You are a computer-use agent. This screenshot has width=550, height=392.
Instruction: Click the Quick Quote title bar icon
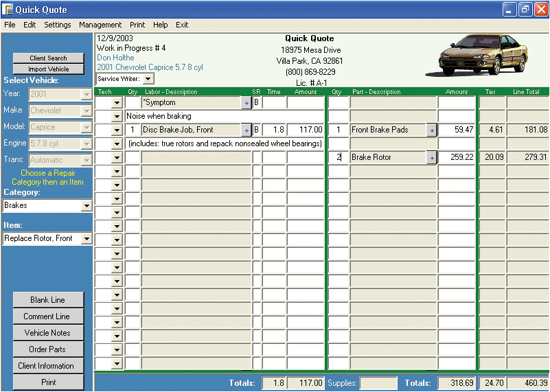[x=8, y=10]
